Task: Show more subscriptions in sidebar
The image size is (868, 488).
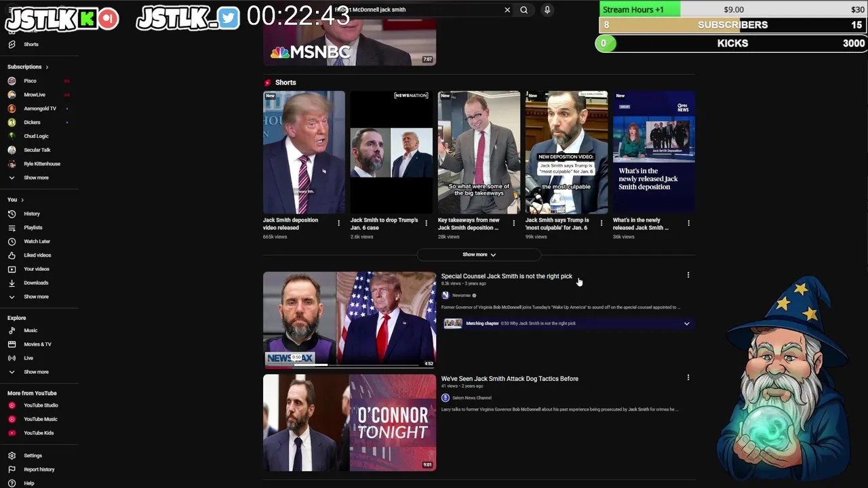Action: click(x=36, y=178)
